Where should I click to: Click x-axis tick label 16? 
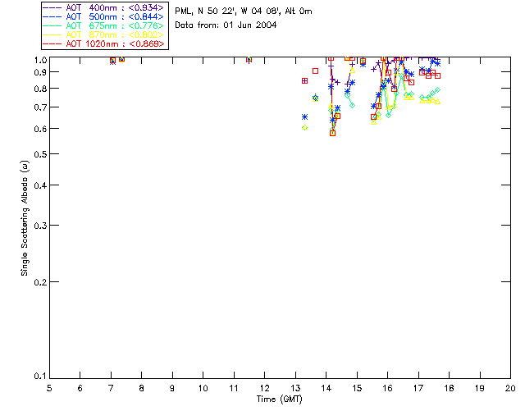[388, 388]
